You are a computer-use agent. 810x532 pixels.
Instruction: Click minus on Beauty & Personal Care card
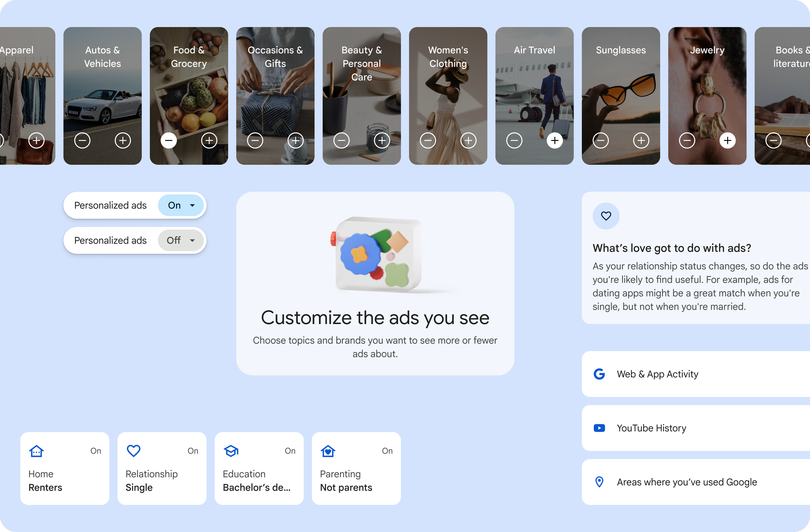pyautogui.click(x=341, y=140)
